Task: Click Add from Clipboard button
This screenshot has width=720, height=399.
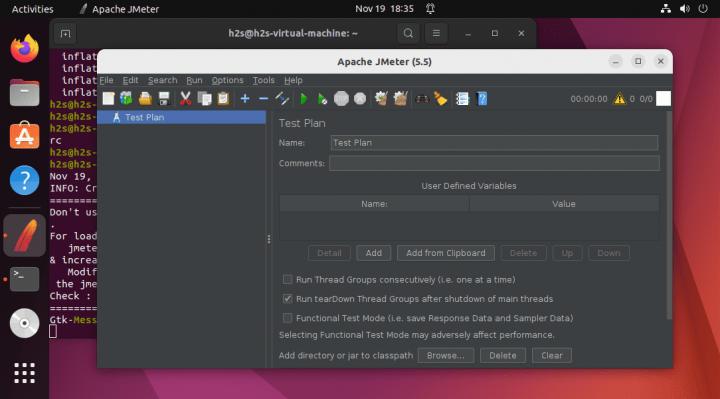Action: (445, 253)
